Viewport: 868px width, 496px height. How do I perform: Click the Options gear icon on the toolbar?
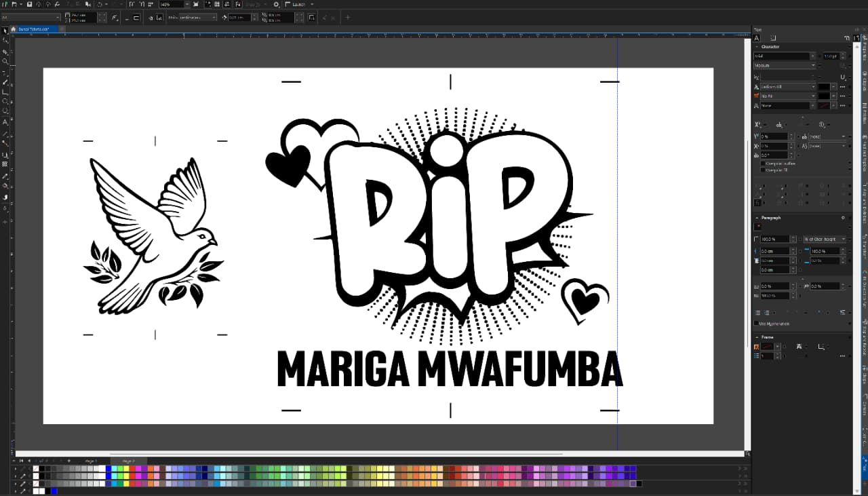277,4
